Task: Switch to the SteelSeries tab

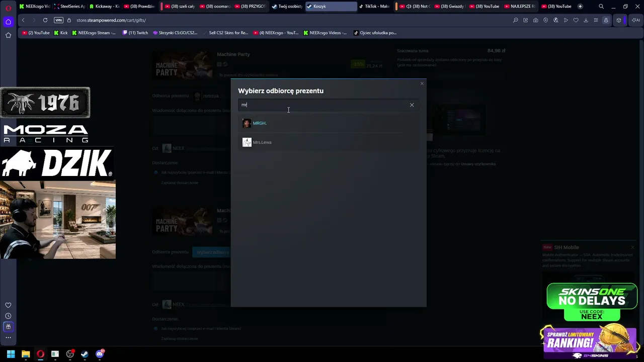Action: click(x=69, y=7)
